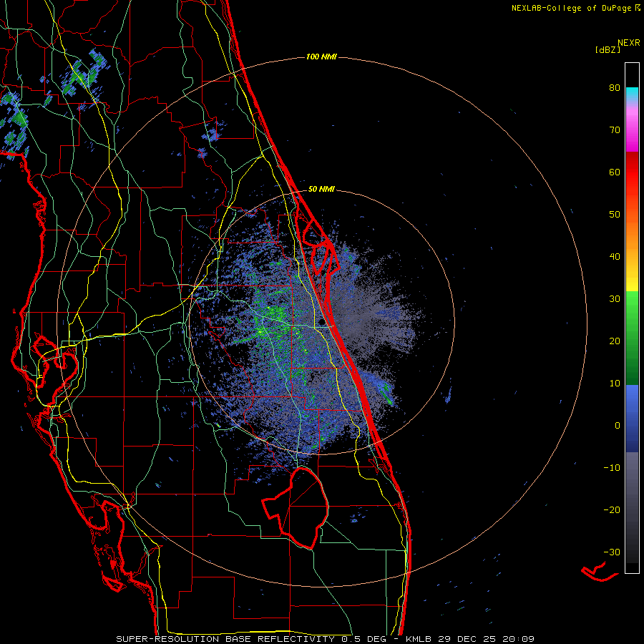Click the -20 value on dBZ scale

(612, 510)
